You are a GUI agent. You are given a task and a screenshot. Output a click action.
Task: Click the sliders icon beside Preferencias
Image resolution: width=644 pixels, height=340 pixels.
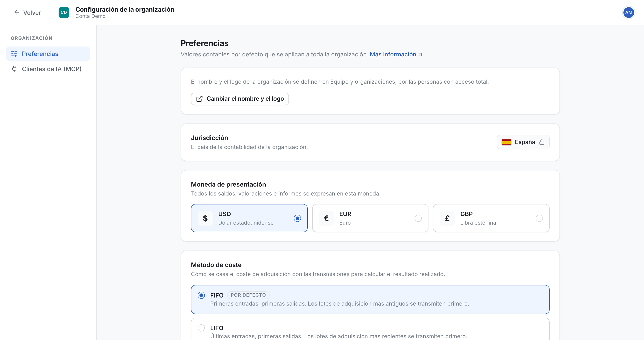click(x=15, y=54)
